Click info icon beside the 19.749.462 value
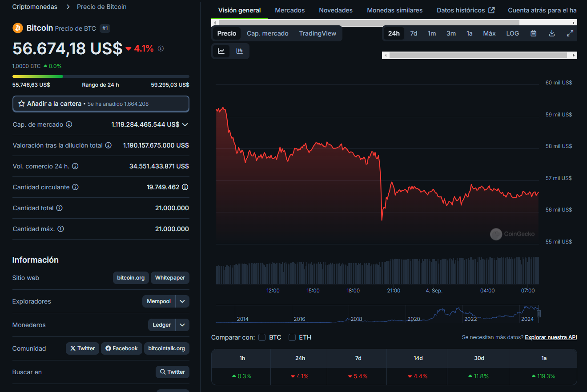This screenshot has height=392, width=587. (185, 187)
